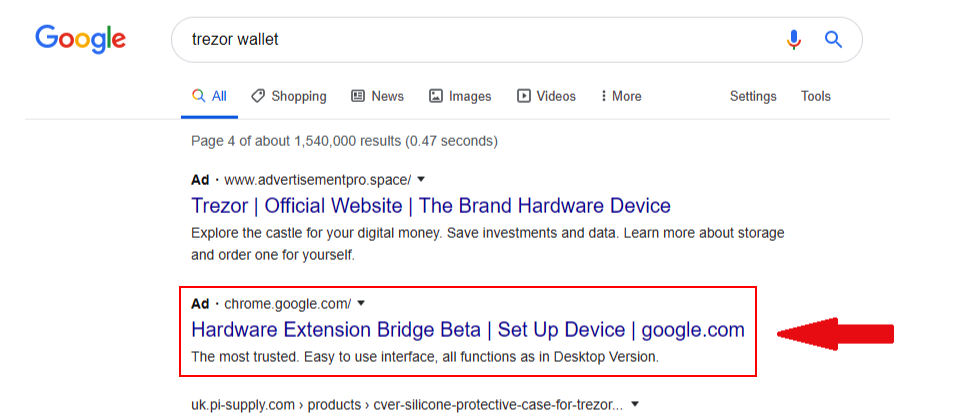Image resolution: width=960 pixels, height=420 pixels.
Task: Open the search Tools
Action: 816,96
